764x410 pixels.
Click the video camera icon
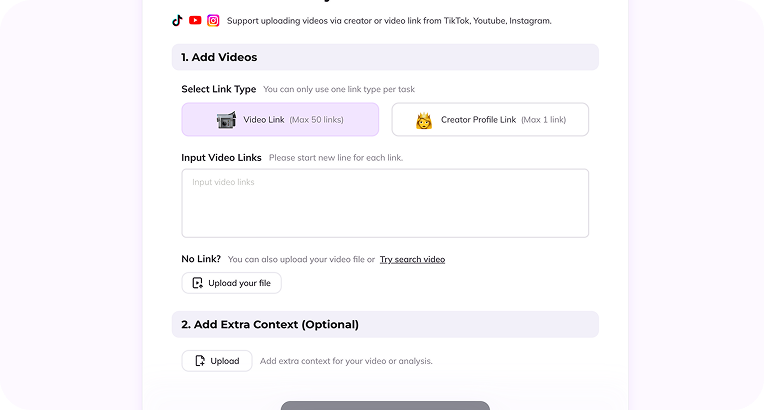click(226, 120)
